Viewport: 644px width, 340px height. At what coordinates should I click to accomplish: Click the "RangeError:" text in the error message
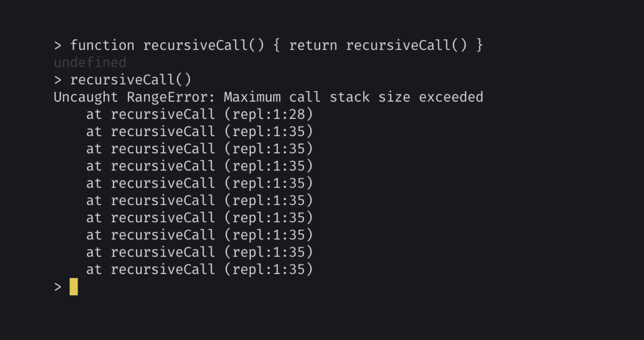[171, 97]
